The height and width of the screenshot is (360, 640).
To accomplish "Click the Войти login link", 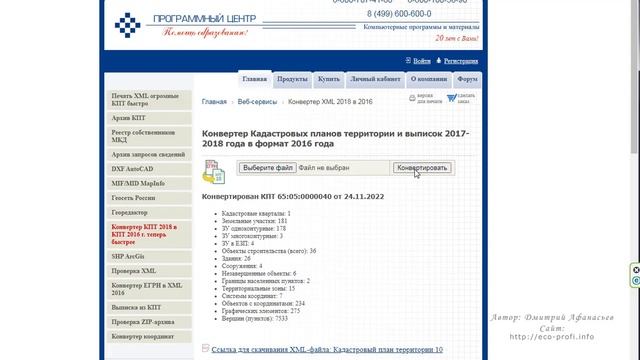I will point(422,61).
